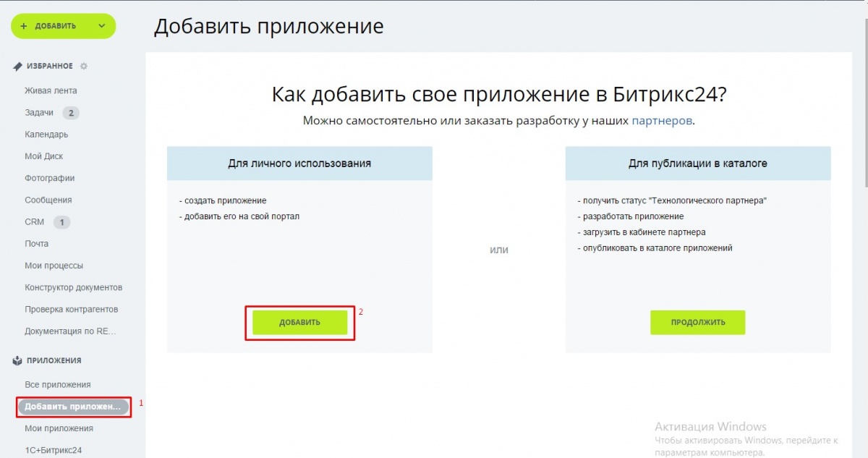Go to Мой Диск
The image size is (868, 458).
44,156
